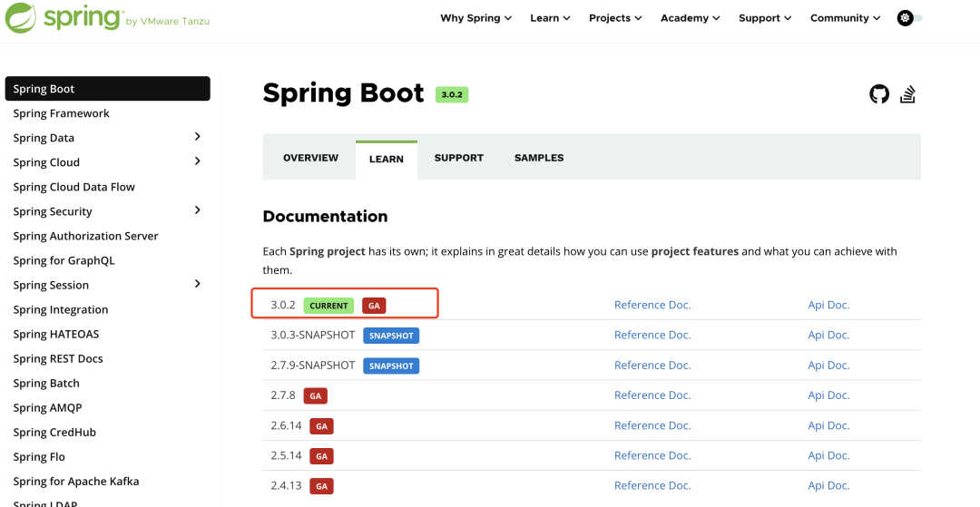This screenshot has height=507, width=980.
Task: Open Spring Batch in sidebar
Action: tap(46, 384)
